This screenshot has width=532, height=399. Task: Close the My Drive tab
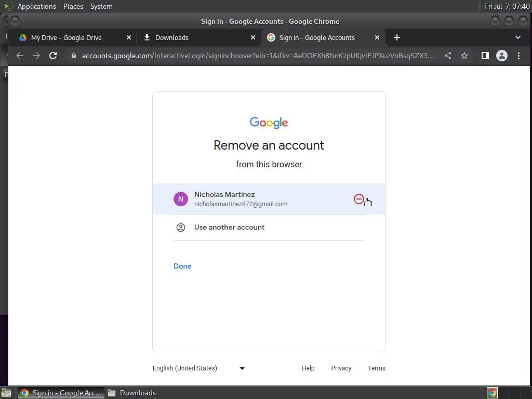coord(129,37)
